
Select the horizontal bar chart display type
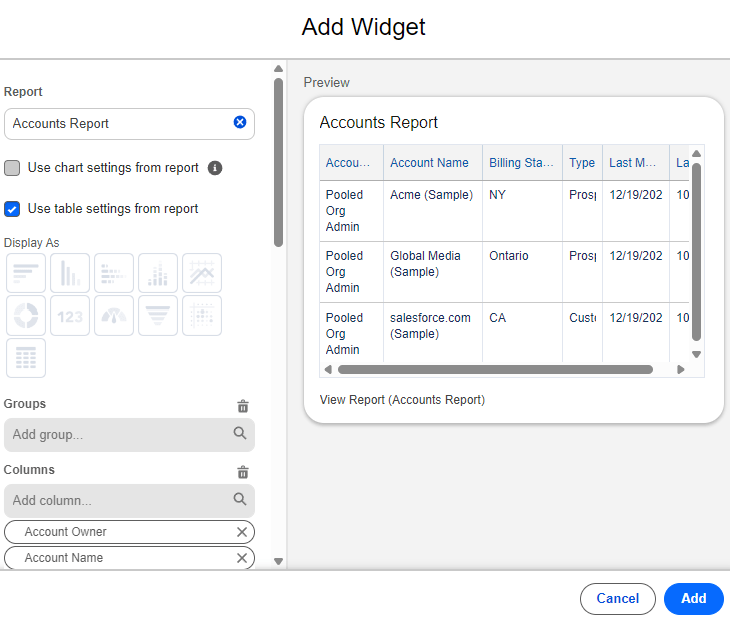(x=26, y=273)
